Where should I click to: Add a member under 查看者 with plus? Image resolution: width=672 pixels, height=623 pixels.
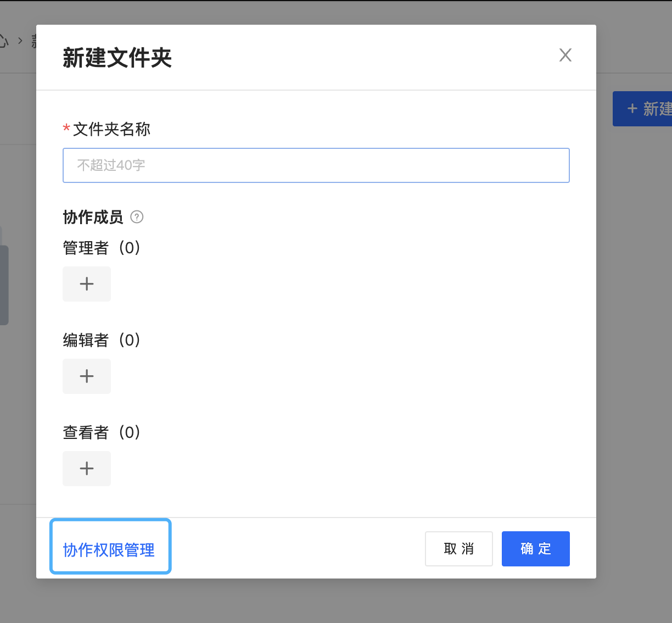pos(87,469)
